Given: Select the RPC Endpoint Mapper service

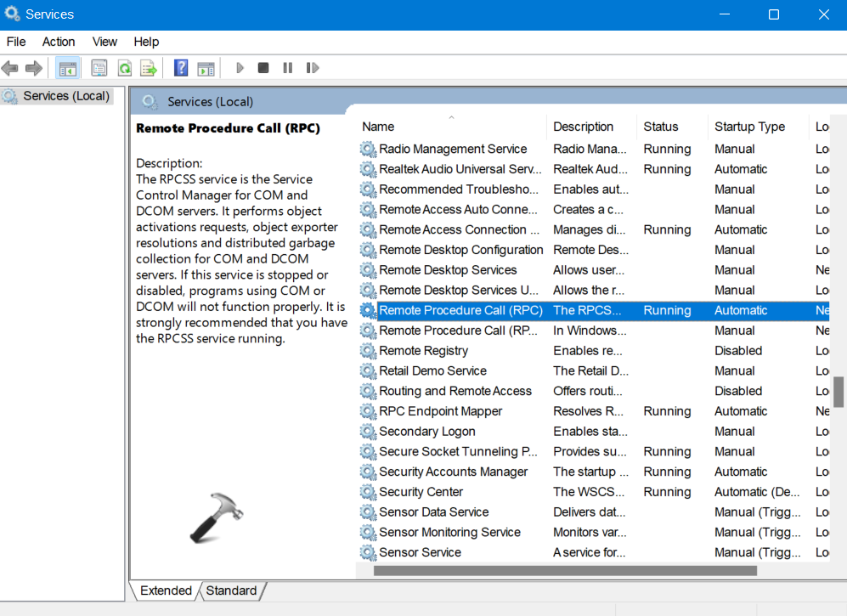Looking at the screenshot, I should click(x=440, y=411).
